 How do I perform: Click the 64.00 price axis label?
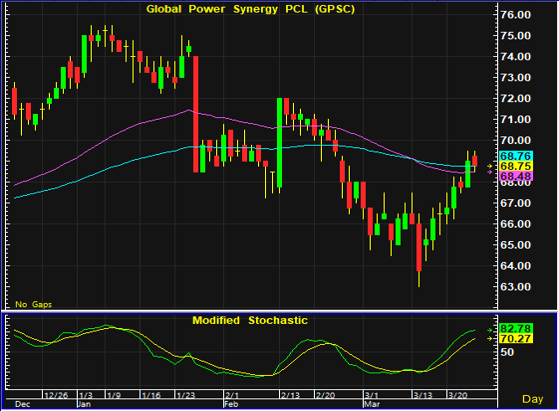tap(516, 266)
